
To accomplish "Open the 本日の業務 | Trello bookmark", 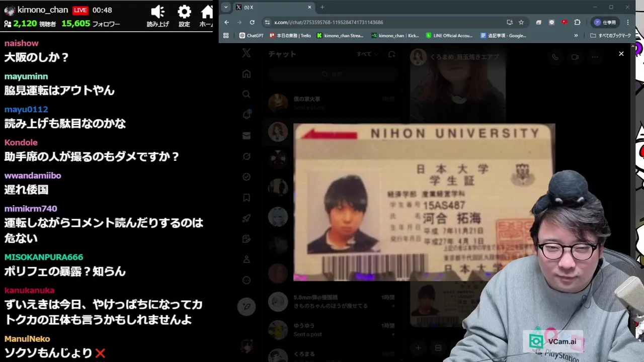I will point(290,36).
